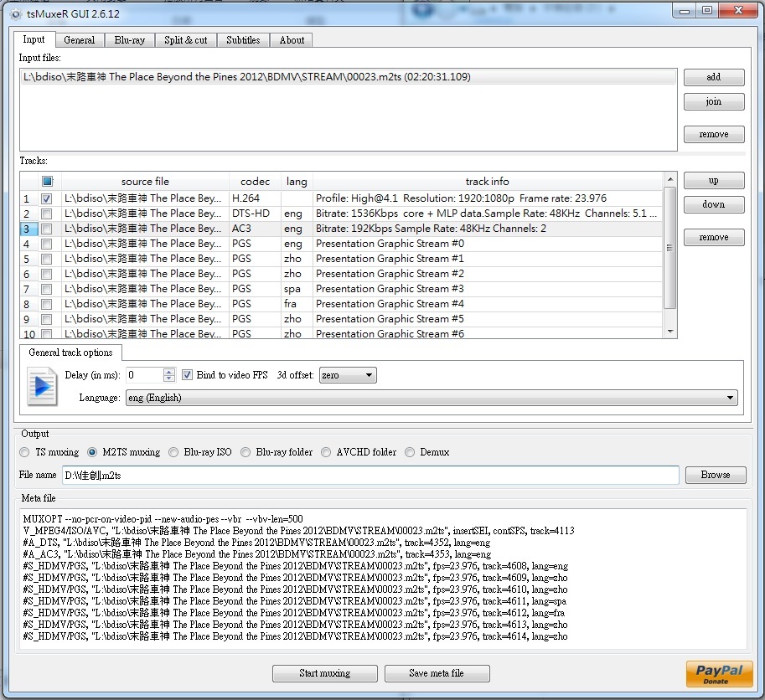Click the tracks list scrollbar thumb
The height and width of the screenshot is (700, 765).
coord(670,248)
